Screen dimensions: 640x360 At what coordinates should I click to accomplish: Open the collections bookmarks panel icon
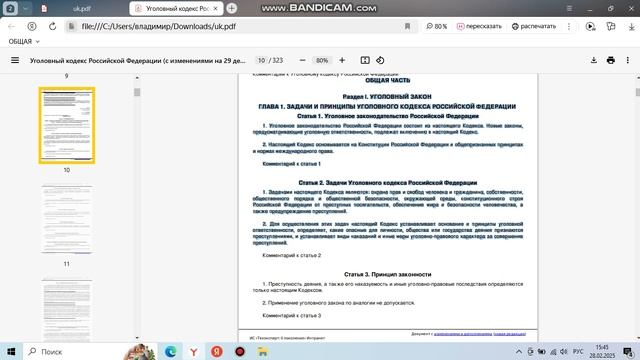(x=611, y=27)
